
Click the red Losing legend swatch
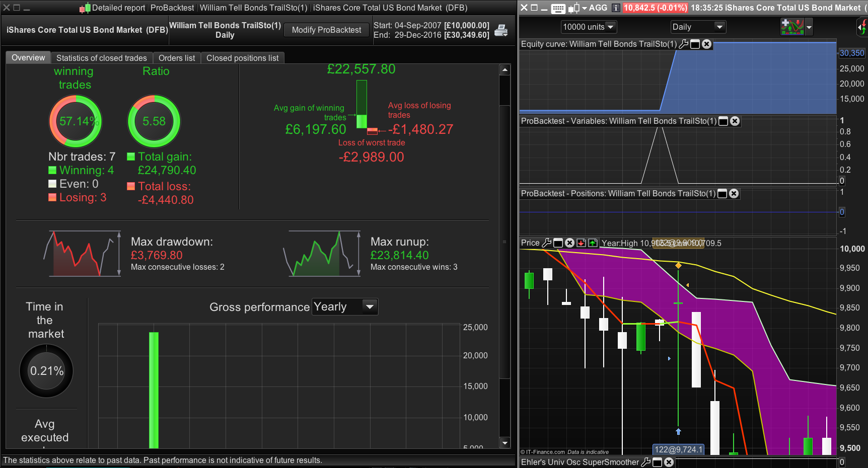point(52,197)
